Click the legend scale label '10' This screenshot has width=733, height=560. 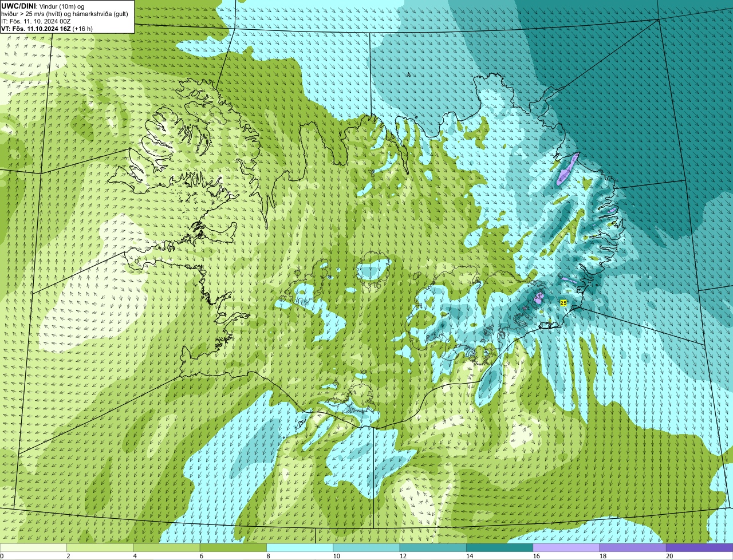(336, 556)
